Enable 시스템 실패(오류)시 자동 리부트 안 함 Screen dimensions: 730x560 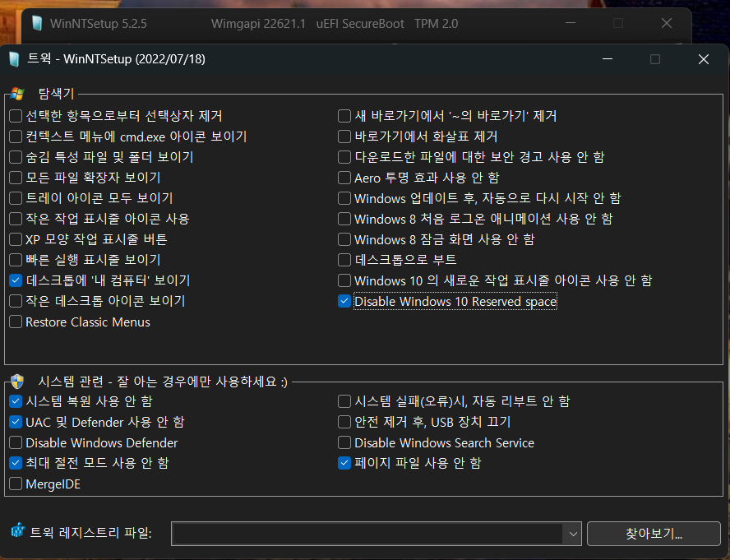tap(344, 401)
